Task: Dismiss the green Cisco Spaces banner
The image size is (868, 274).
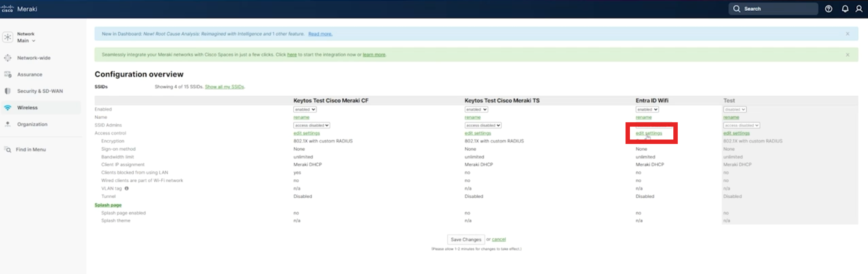Action: 847,55
